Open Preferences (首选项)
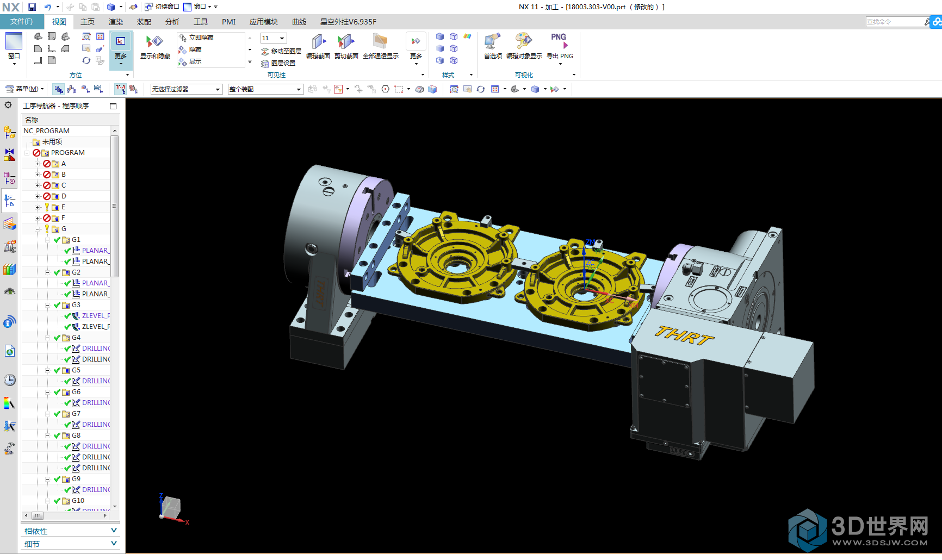 tap(493, 47)
